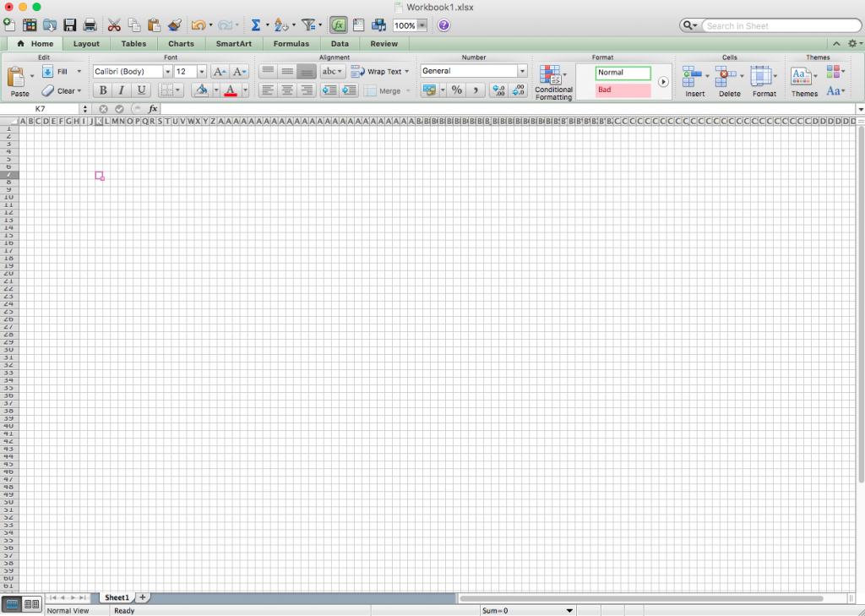Apply comma style number format
The width and height of the screenshot is (865, 616).
pos(476,90)
